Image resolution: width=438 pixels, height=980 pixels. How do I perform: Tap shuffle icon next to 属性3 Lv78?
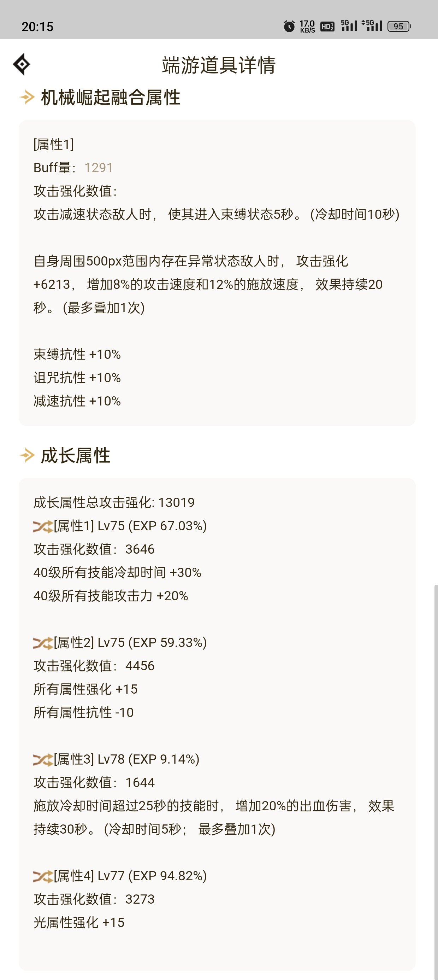43,760
